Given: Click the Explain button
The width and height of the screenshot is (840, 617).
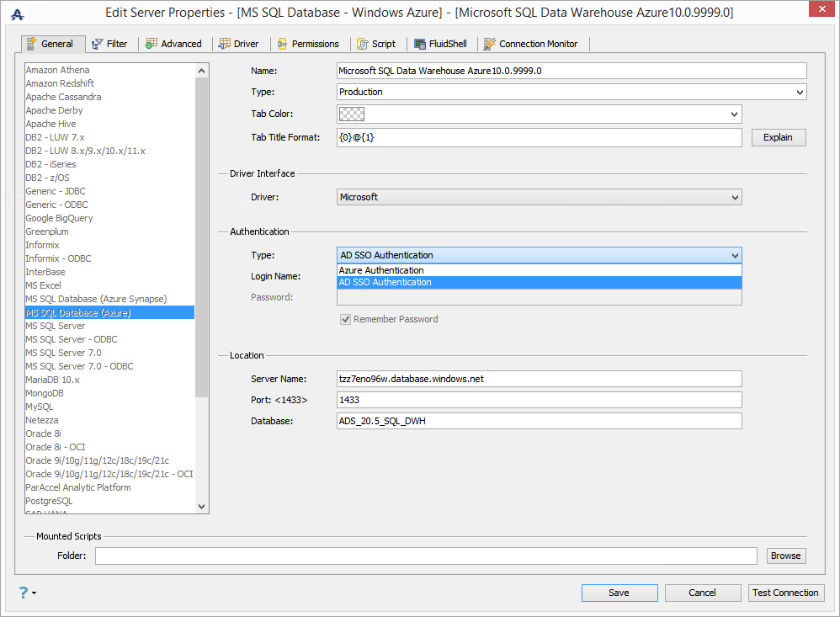Looking at the screenshot, I should 778,137.
